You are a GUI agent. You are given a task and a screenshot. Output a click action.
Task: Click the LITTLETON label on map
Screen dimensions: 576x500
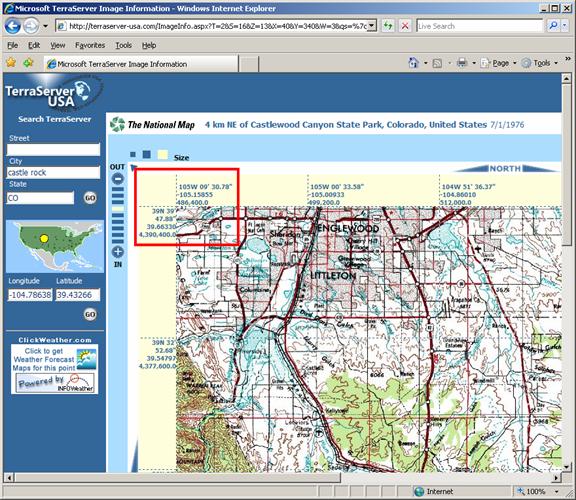333,276
